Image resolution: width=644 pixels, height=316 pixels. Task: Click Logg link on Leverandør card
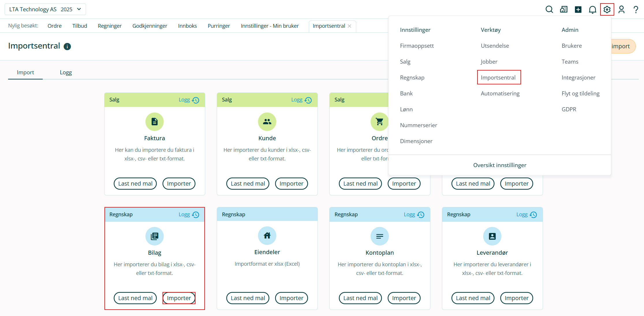522,215
